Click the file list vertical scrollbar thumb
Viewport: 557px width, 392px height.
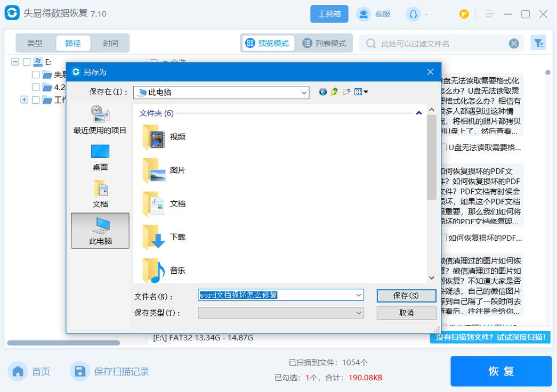coord(432,157)
